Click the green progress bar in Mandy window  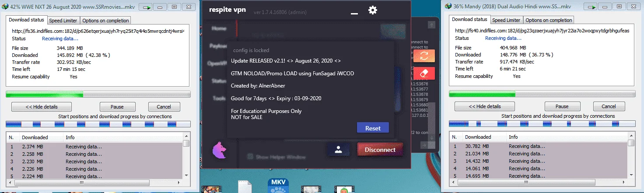(x=541, y=94)
